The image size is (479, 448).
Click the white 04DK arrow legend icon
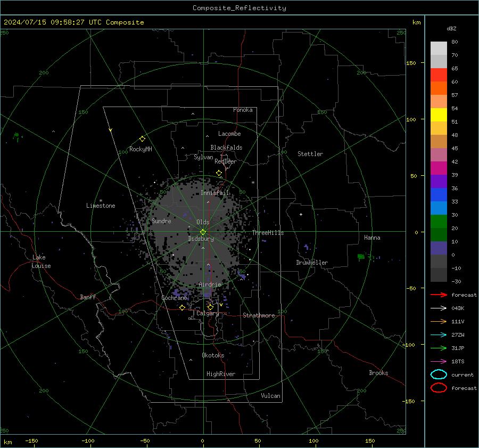[x=439, y=308]
